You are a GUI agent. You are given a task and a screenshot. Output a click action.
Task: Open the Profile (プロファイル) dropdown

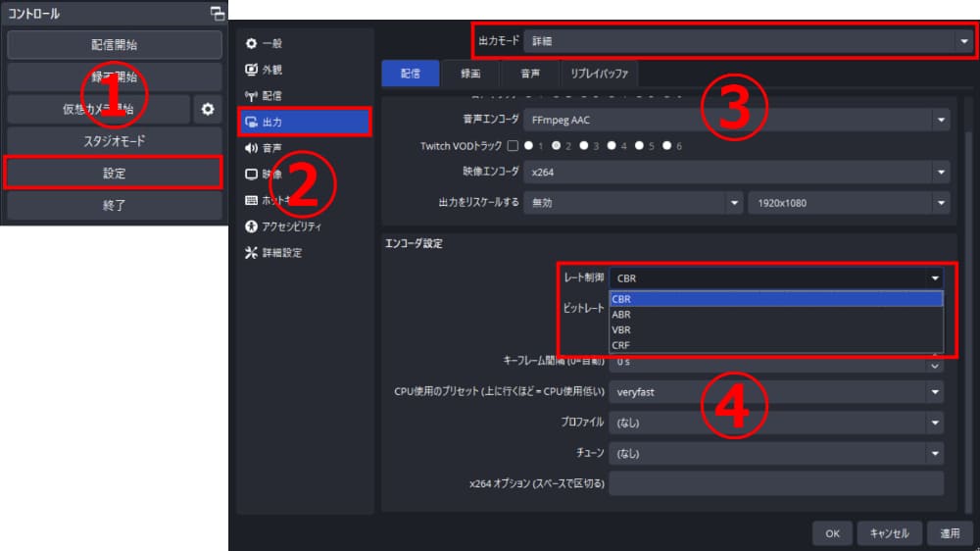click(x=776, y=423)
